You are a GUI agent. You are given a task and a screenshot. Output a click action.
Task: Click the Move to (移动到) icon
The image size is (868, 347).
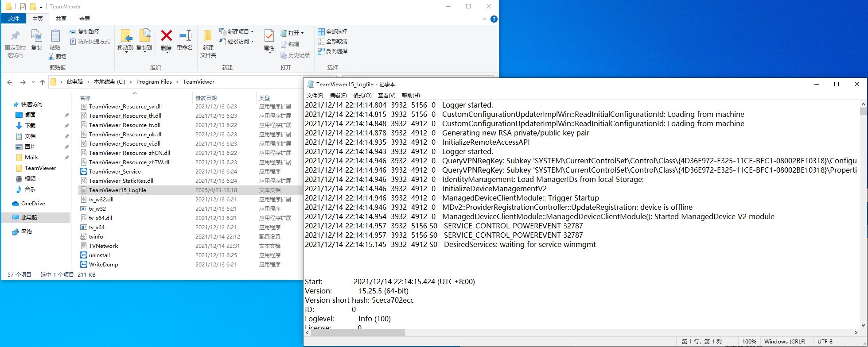click(126, 36)
